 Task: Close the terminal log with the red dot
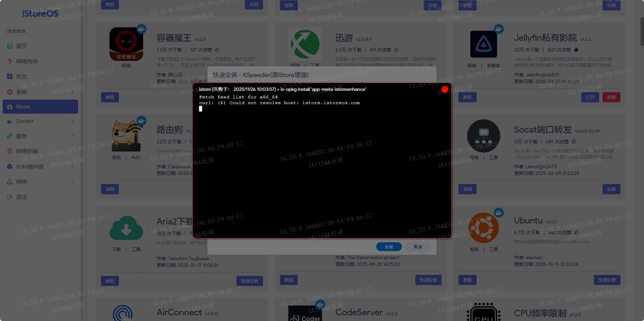[x=445, y=90]
